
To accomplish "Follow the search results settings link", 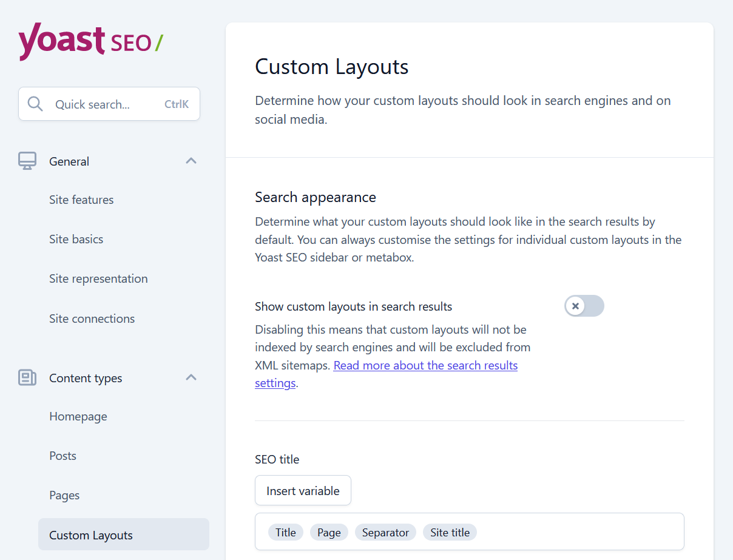I will [425, 365].
